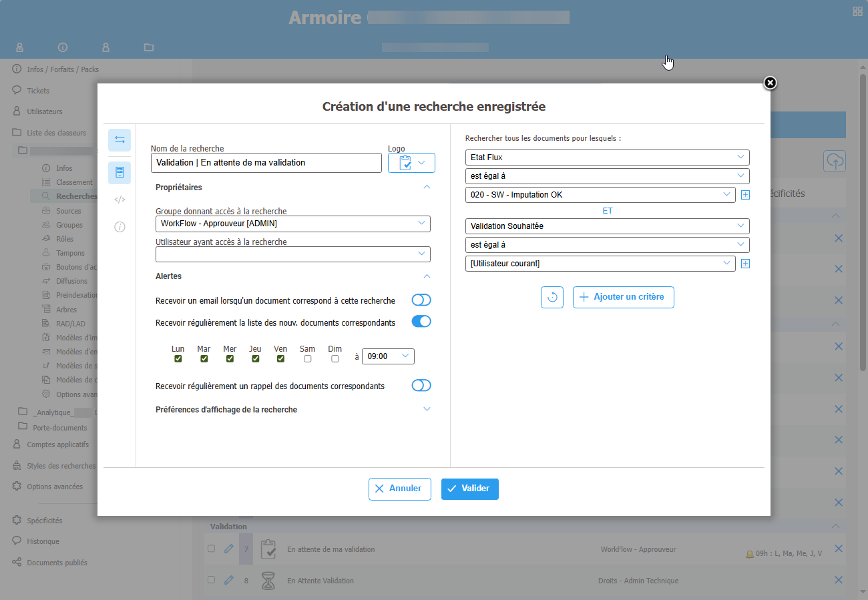Select Utilisateurs in the left sidebar

(x=44, y=111)
